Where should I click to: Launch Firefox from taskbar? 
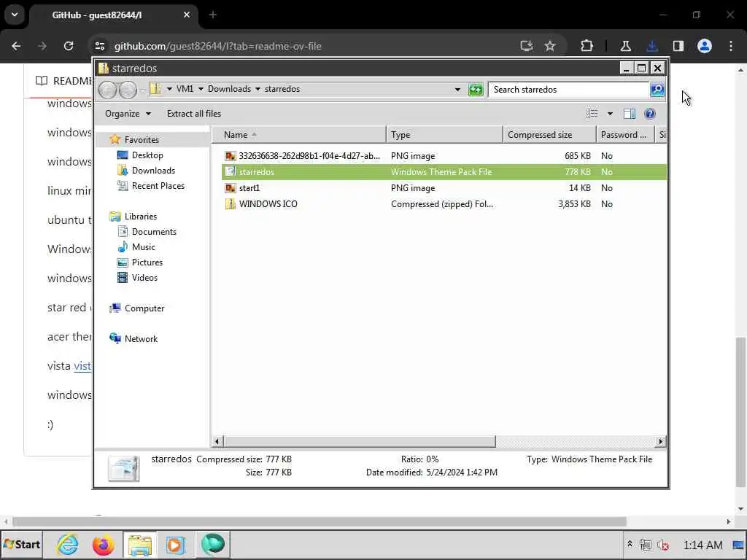104,544
